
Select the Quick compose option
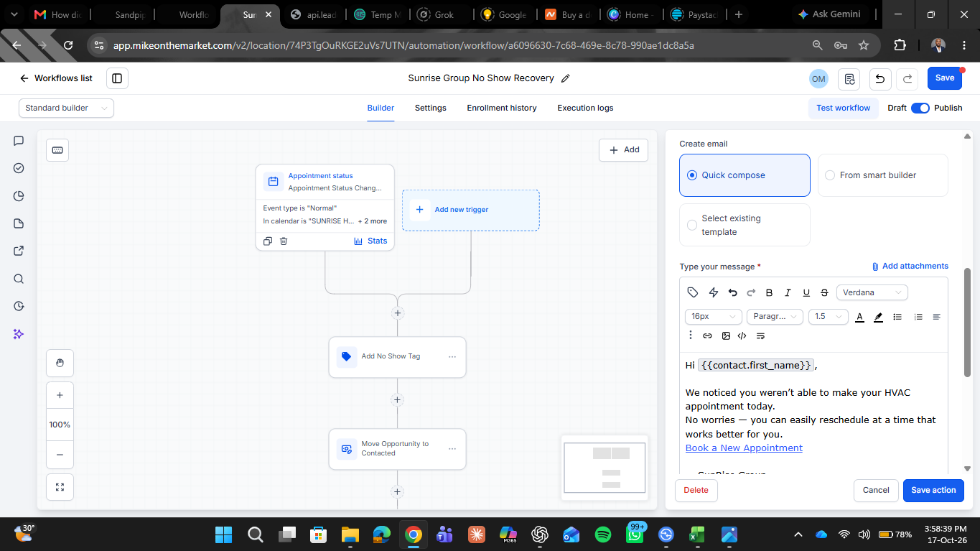pyautogui.click(x=745, y=175)
